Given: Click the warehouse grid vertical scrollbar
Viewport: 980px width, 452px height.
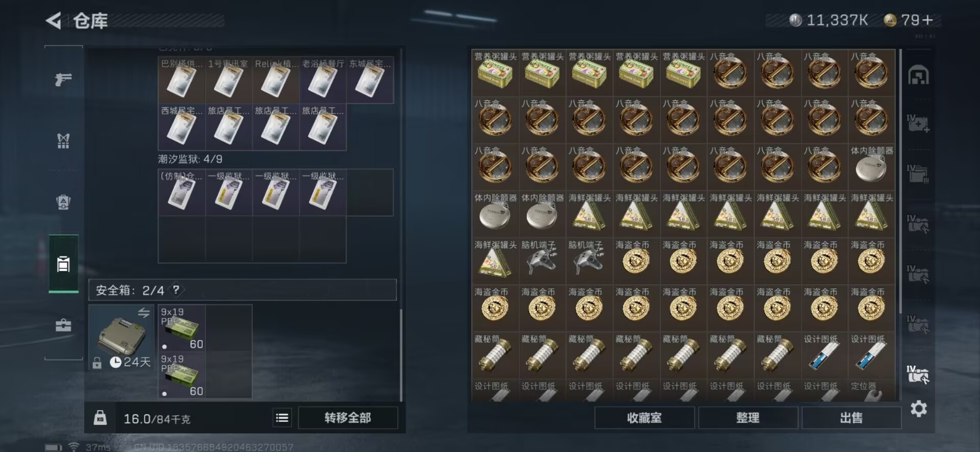Looking at the screenshot, I should pos(900,182).
